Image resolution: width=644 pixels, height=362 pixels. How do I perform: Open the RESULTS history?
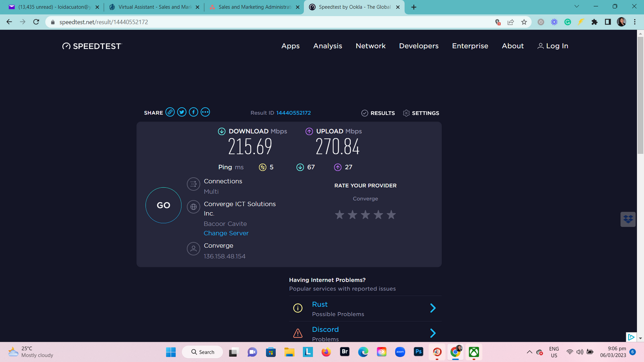378,113
